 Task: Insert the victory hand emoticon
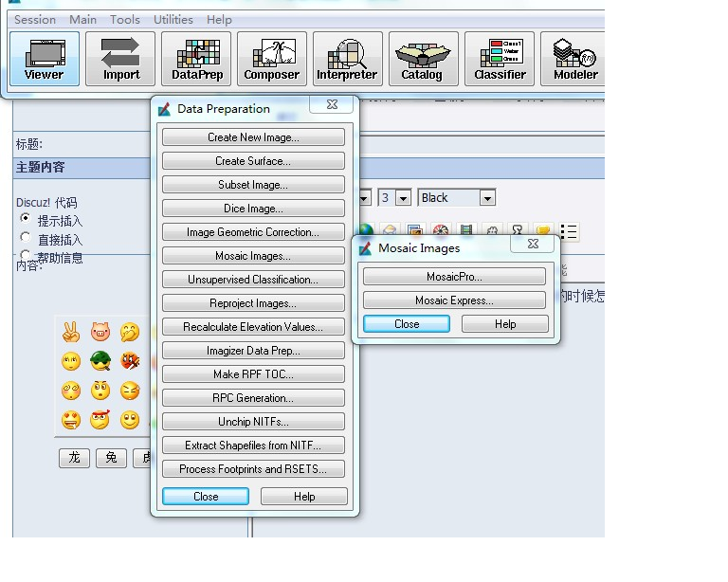71,332
